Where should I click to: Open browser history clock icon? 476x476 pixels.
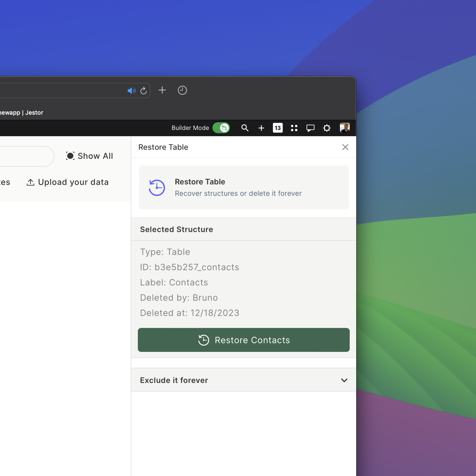pyautogui.click(x=182, y=90)
